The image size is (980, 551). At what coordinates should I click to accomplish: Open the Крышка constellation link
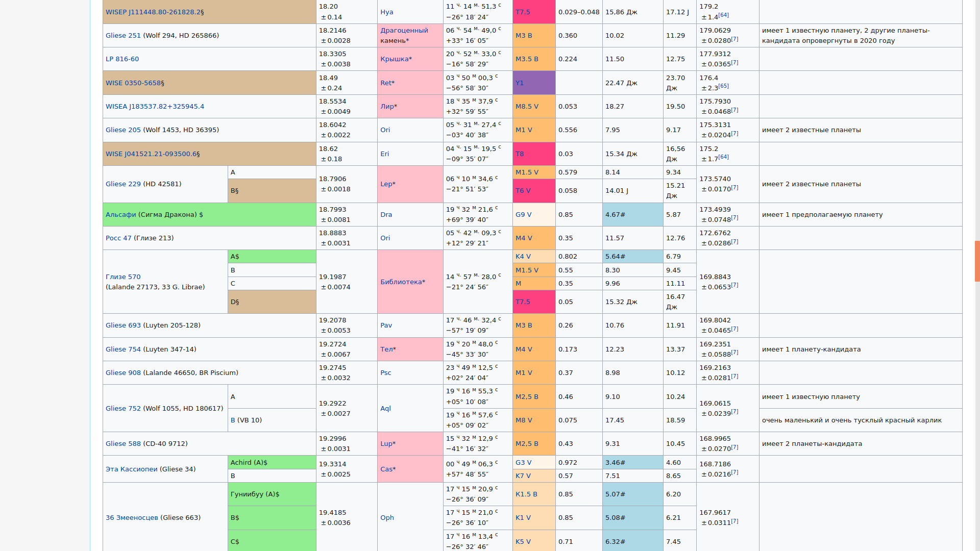(x=395, y=59)
